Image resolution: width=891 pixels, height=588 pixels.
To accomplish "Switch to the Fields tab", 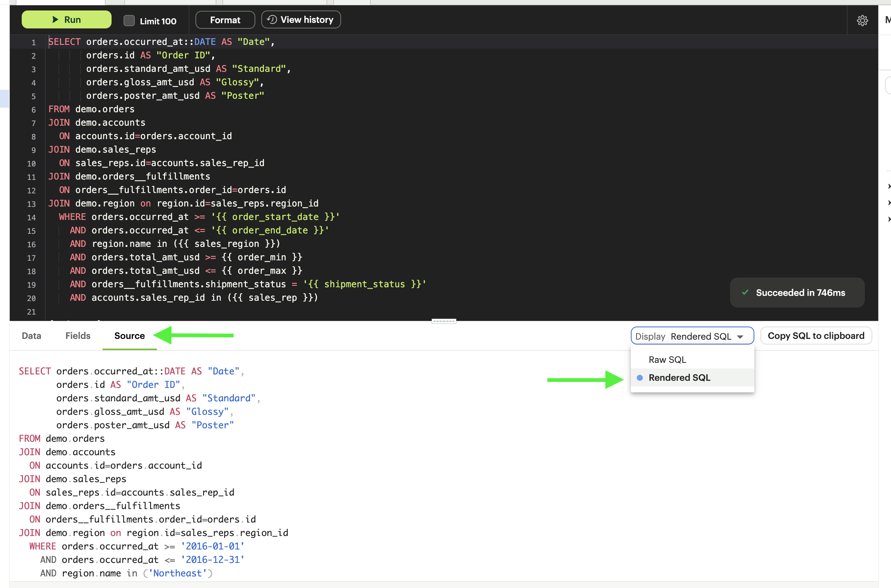I will [x=78, y=336].
